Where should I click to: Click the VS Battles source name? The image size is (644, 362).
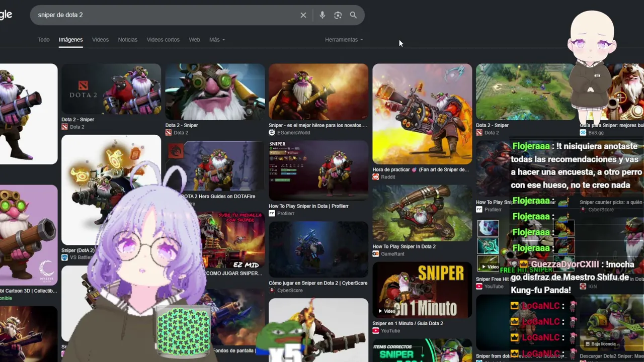81,257
